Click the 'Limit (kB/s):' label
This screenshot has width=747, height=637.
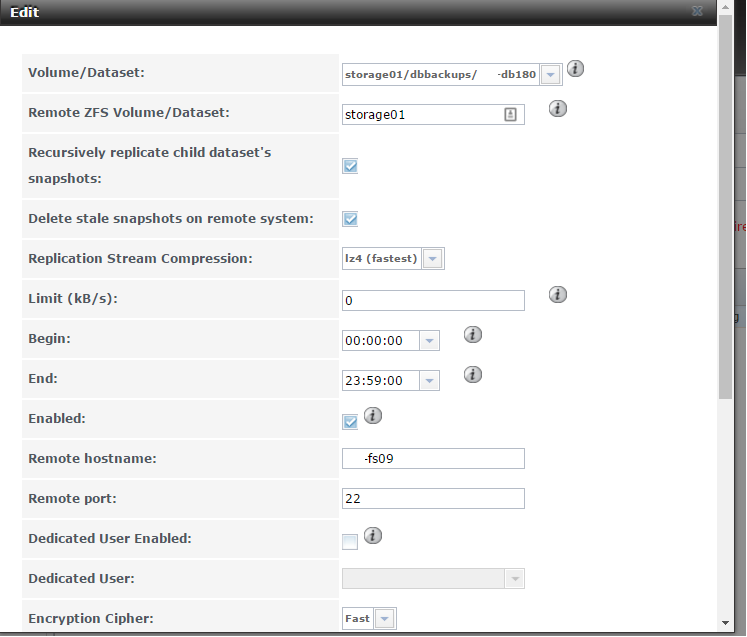click(x=73, y=298)
